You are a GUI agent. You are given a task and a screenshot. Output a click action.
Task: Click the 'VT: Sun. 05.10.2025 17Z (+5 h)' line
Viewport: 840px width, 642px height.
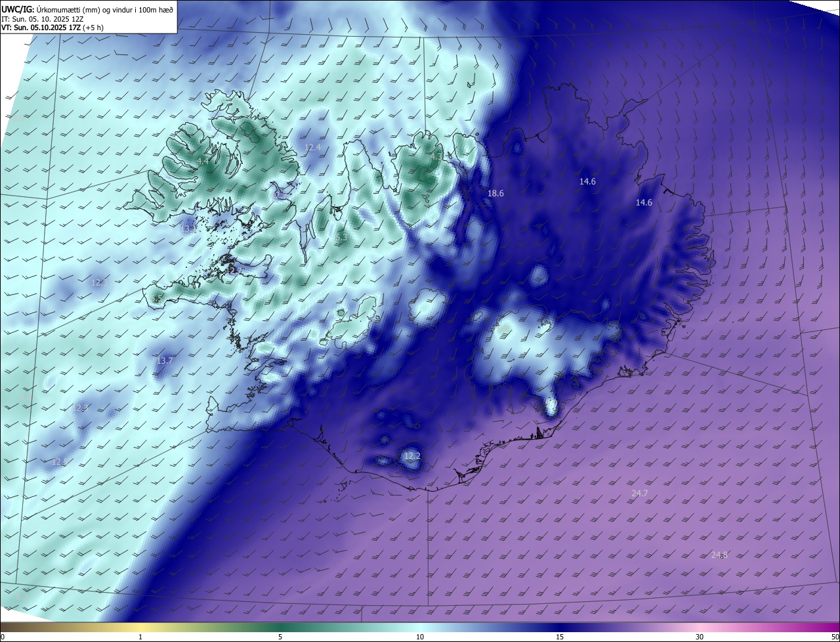[52, 28]
